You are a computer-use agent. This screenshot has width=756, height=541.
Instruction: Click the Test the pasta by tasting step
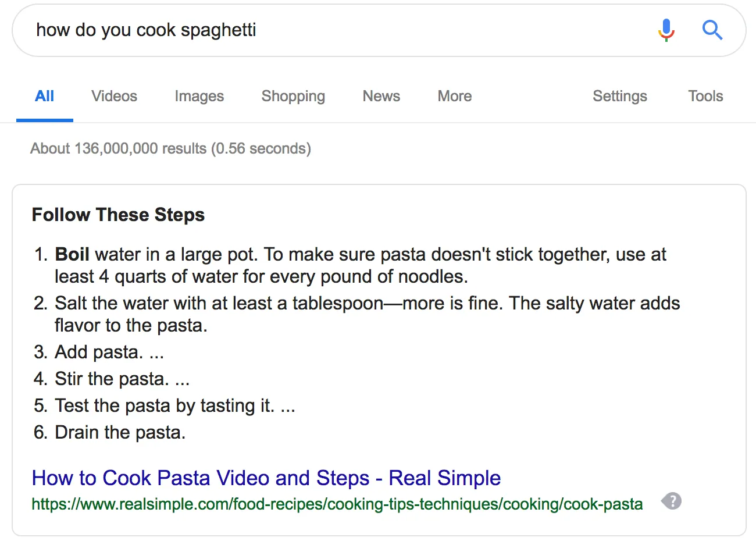[165, 405]
